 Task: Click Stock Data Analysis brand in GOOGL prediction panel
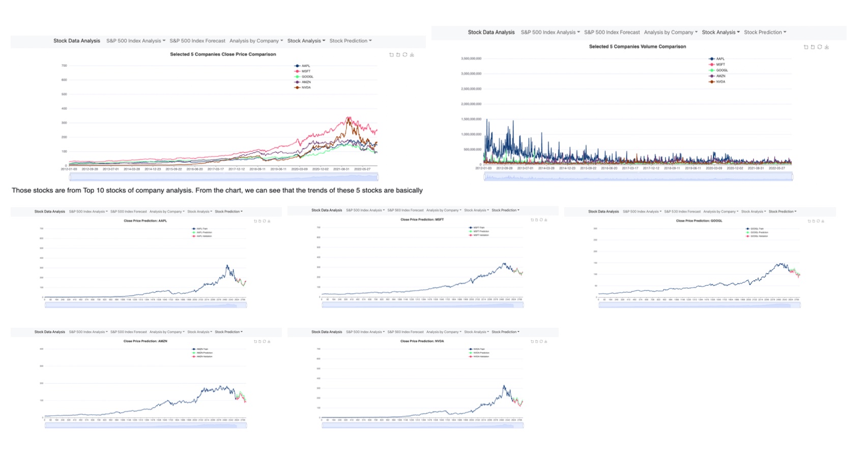[603, 211]
